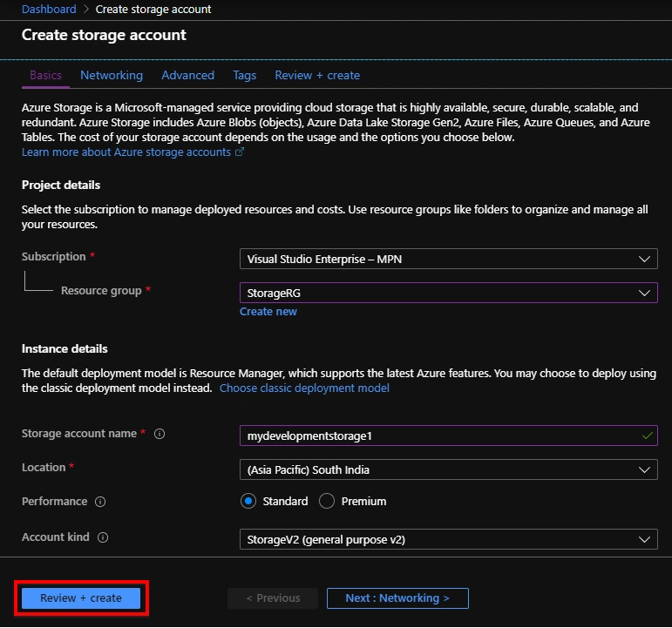Viewport: 672px width, 628px height.
Task: Click the Create storage account page title
Action: [104, 35]
